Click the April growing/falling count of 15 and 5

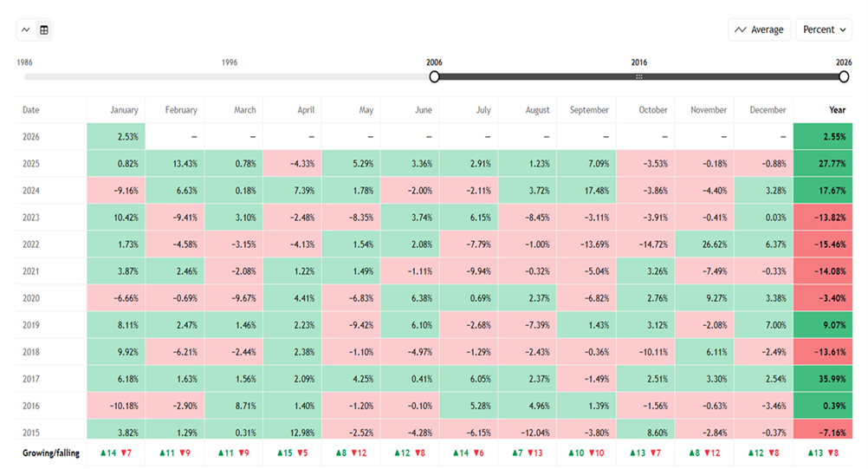292,453
